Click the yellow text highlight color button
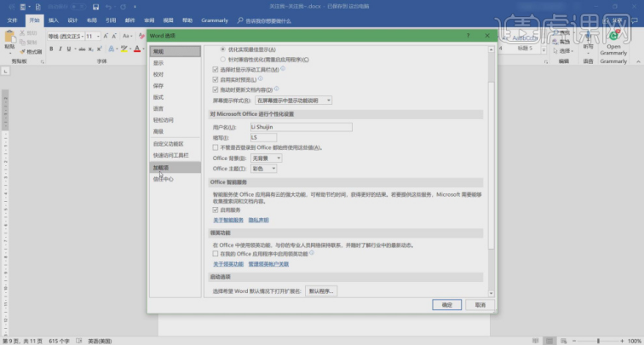The image size is (644, 345). pyautogui.click(x=124, y=49)
